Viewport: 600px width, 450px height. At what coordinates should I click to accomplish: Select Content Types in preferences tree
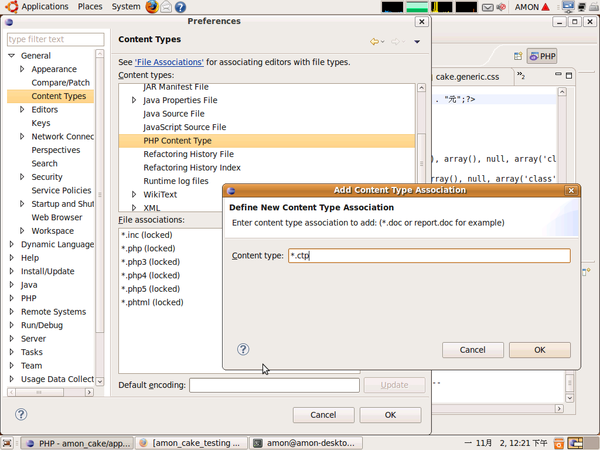59,96
